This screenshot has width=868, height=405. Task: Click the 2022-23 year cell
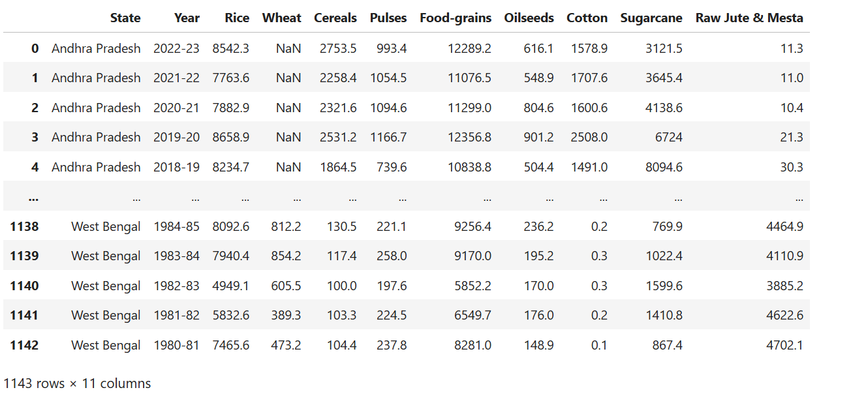(x=176, y=48)
